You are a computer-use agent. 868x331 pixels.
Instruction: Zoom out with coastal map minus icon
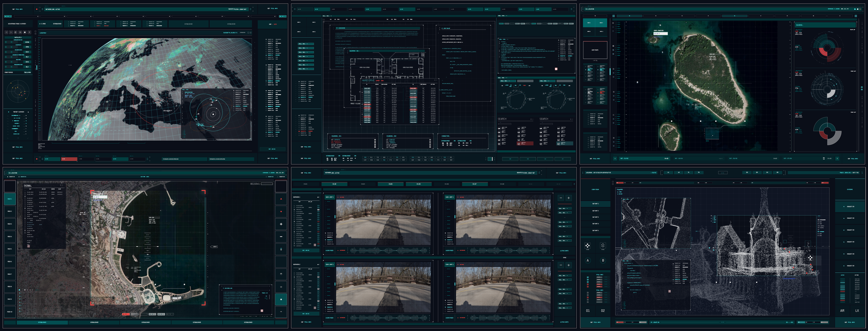[x=281, y=236]
